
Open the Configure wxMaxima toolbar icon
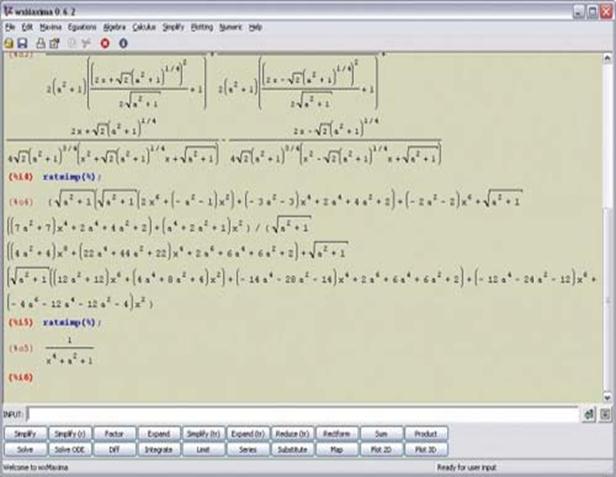tap(54, 43)
